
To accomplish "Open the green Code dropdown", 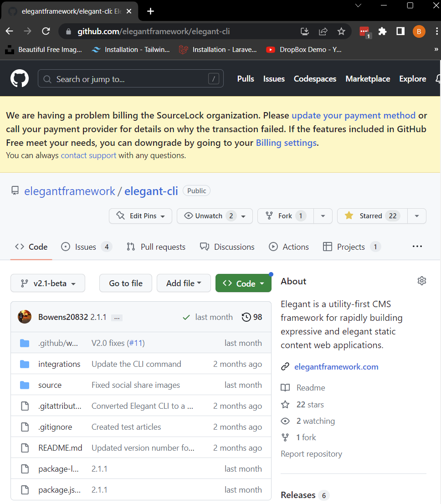I will 243,283.
